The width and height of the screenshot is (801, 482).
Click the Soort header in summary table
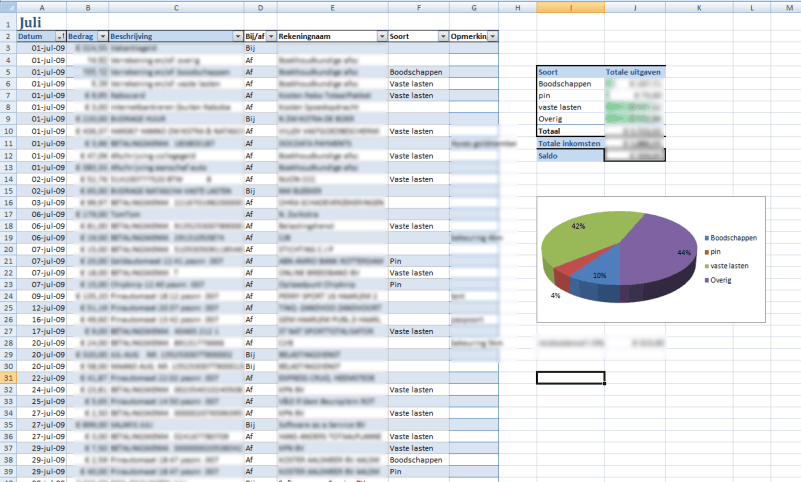[571, 72]
